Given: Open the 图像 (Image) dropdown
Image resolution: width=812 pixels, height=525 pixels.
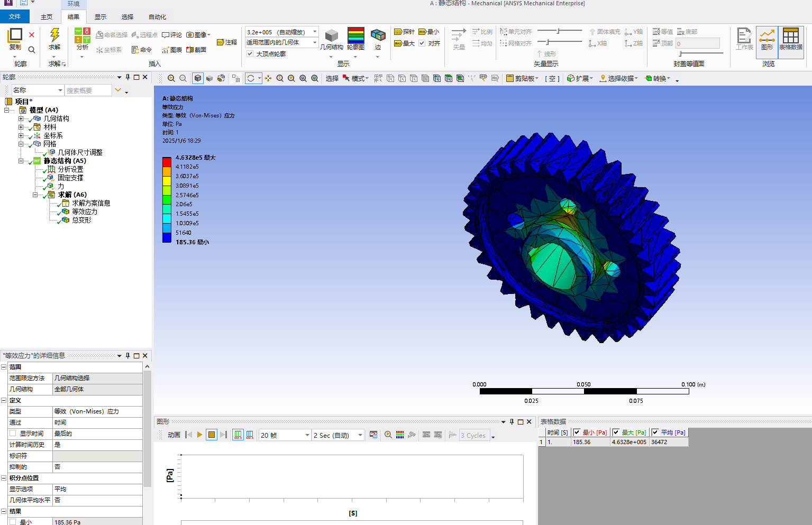Looking at the screenshot, I should tap(198, 35).
